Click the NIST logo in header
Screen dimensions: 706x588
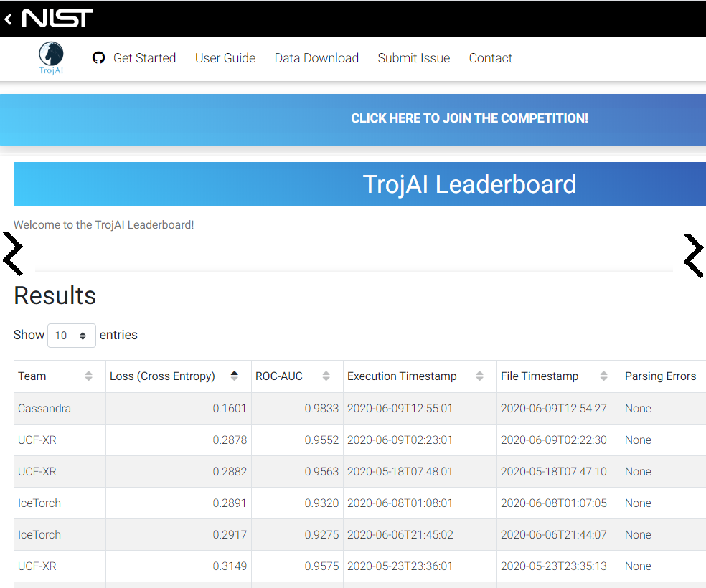57,18
